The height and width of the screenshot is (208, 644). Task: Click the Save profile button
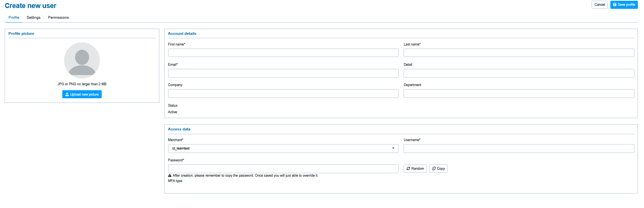[624, 5]
